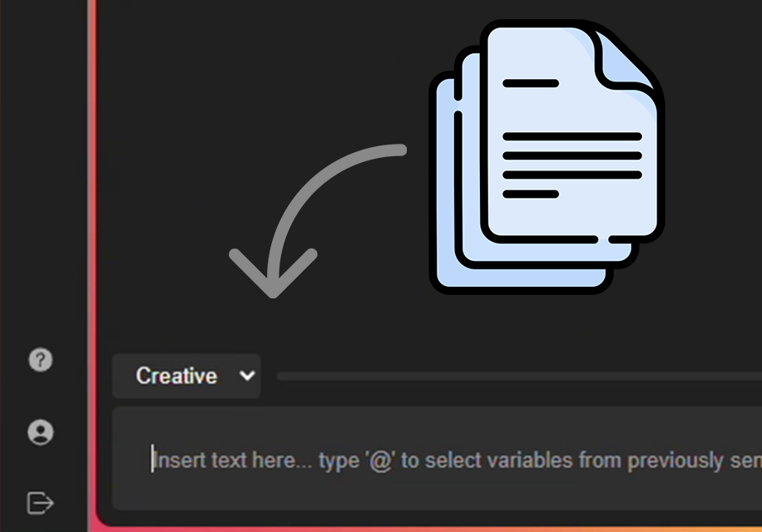Click the Creative label text
The height and width of the screenshot is (532, 762).
pyautogui.click(x=176, y=376)
